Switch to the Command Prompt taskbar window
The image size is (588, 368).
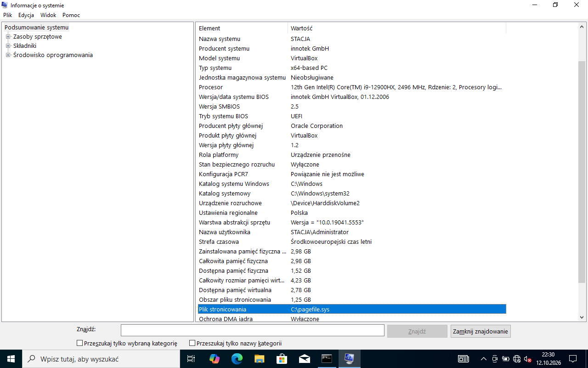pos(327,359)
